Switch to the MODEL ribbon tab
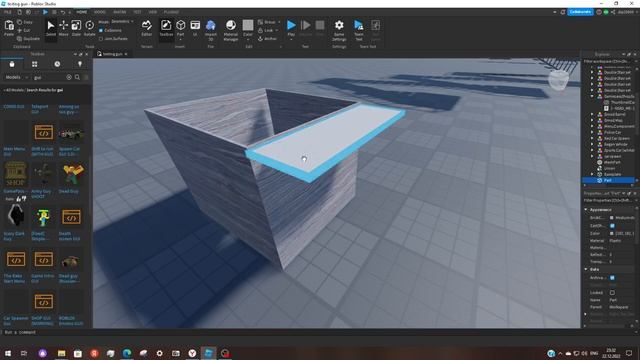The image size is (640, 360). coord(100,12)
